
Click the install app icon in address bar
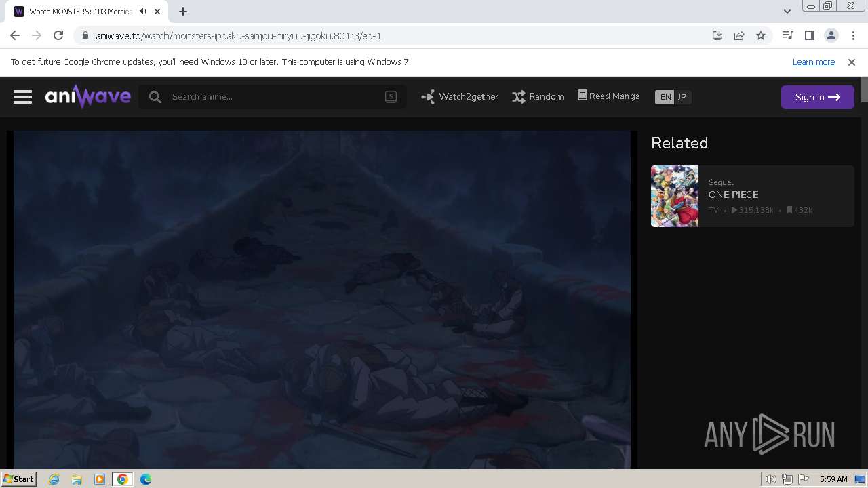(x=717, y=36)
